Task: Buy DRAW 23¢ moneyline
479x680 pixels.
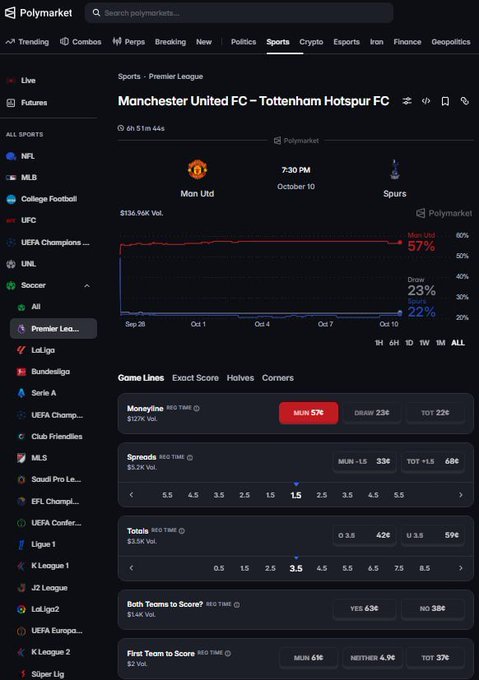Action: [x=371, y=413]
